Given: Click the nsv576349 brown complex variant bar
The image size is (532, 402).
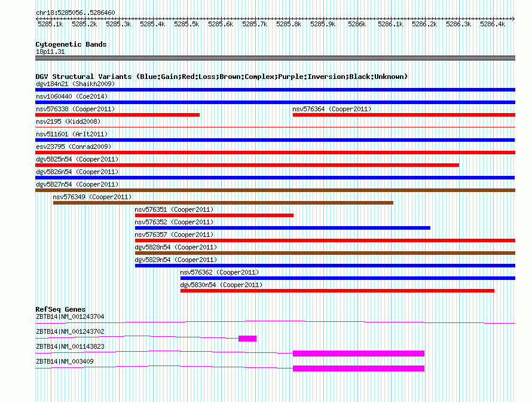Looking at the screenshot, I should click(223, 203).
